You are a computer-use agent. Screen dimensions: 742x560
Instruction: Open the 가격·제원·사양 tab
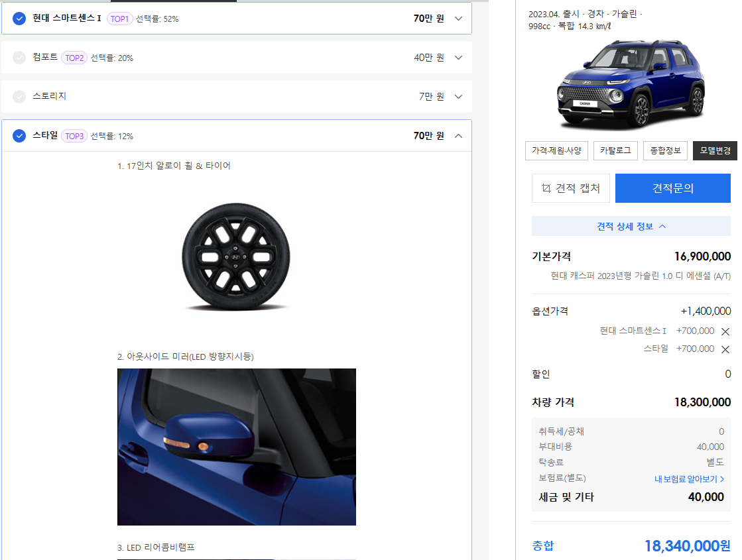point(556,150)
